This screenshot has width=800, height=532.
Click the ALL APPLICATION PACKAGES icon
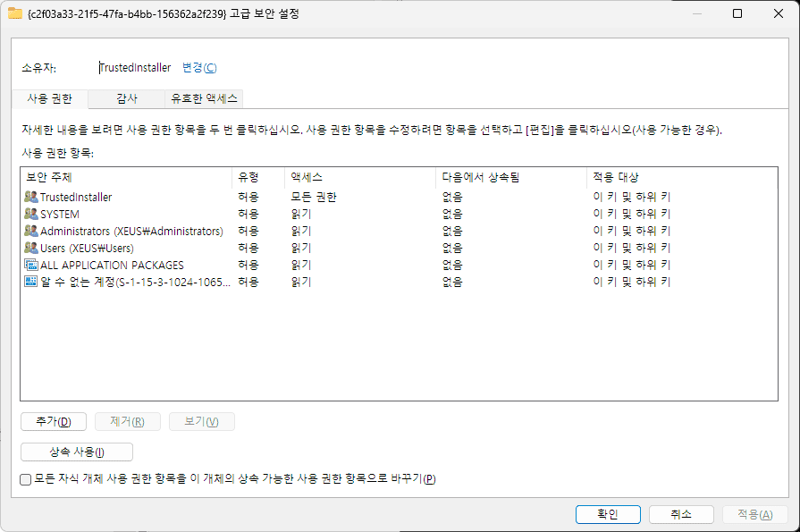point(31,265)
